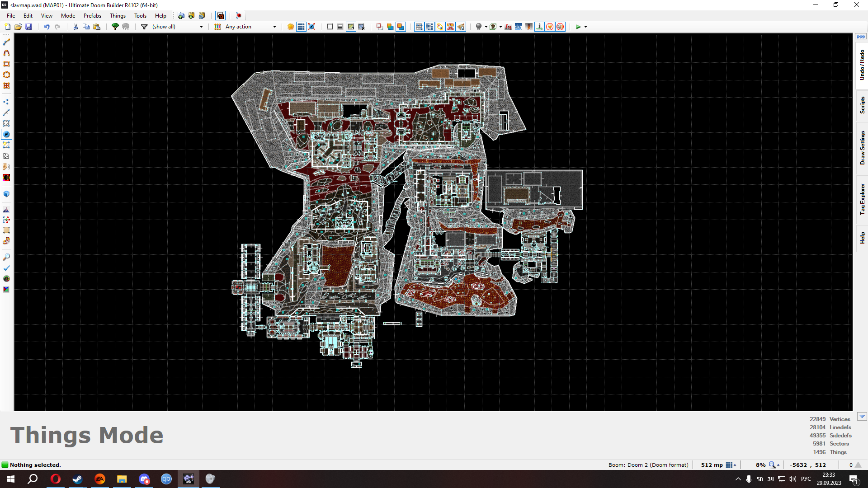The image size is (868, 488).
Task: Open Steam from the Windows taskbar
Action: pos(77,479)
